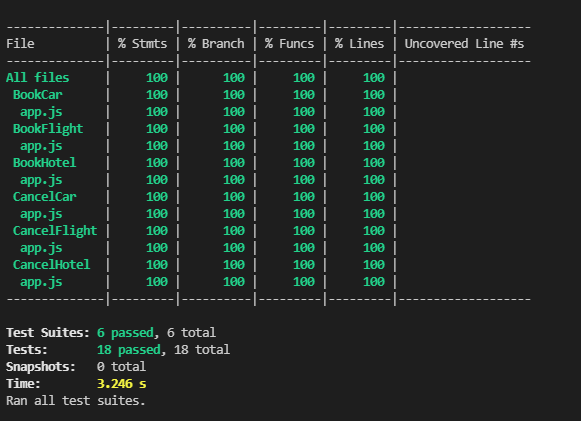Click the '3.246 s' time value
581x421 pixels.
tap(122, 384)
